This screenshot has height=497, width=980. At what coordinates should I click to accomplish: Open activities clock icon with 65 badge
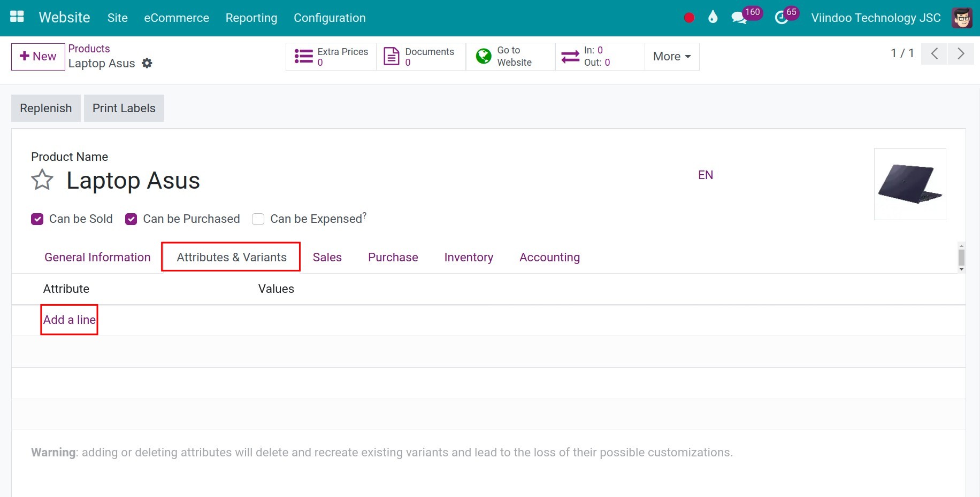pyautogui.click(x=782, y=18)
